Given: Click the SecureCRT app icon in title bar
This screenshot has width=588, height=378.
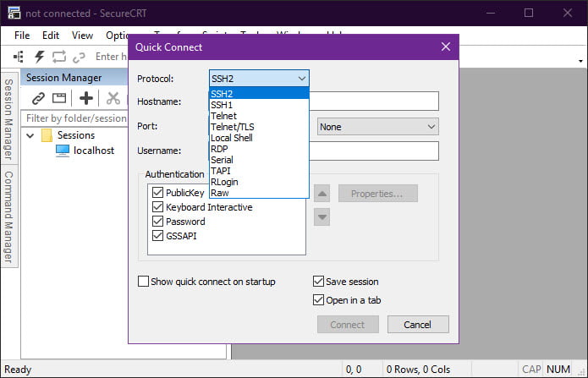Looking at the screenshot, I should click(14, 14).
